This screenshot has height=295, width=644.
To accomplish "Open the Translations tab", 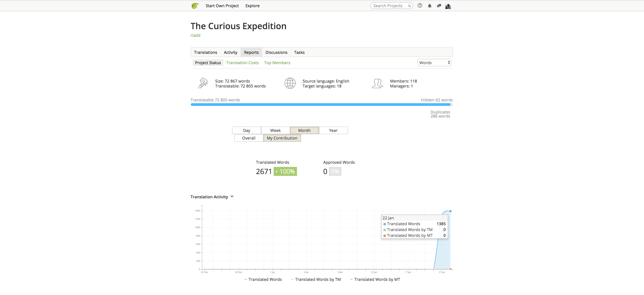I will click(206, 52).
